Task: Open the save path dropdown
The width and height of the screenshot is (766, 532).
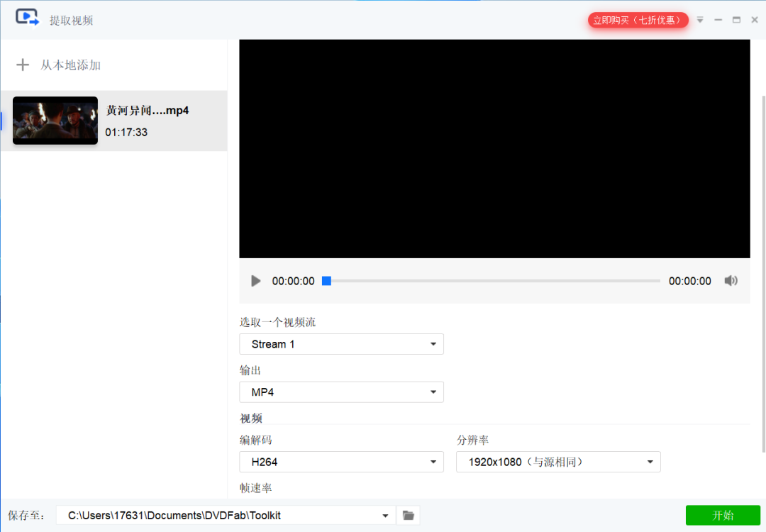Action: click(385, 515)
